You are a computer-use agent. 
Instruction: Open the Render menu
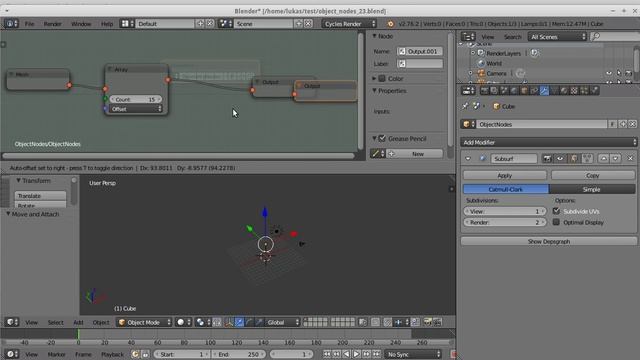[53, 24]
